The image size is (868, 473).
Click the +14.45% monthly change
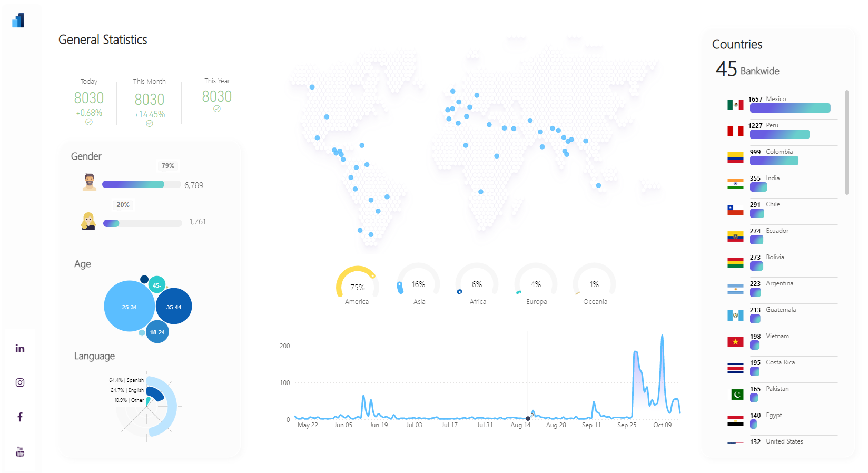[x=150, y=114]
